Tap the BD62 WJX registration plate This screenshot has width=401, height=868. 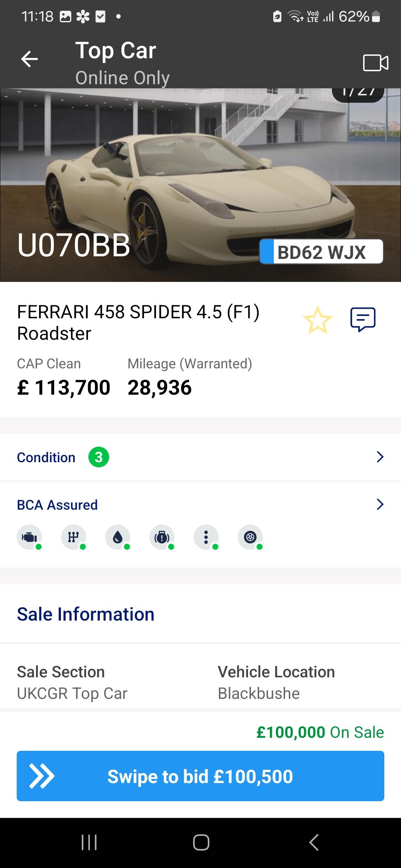(x=322, y=252)
